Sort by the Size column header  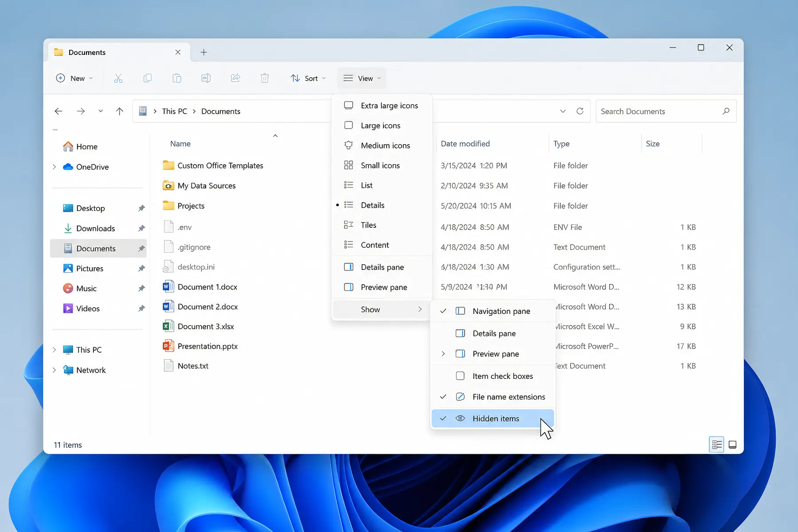(x=653, y=144)
